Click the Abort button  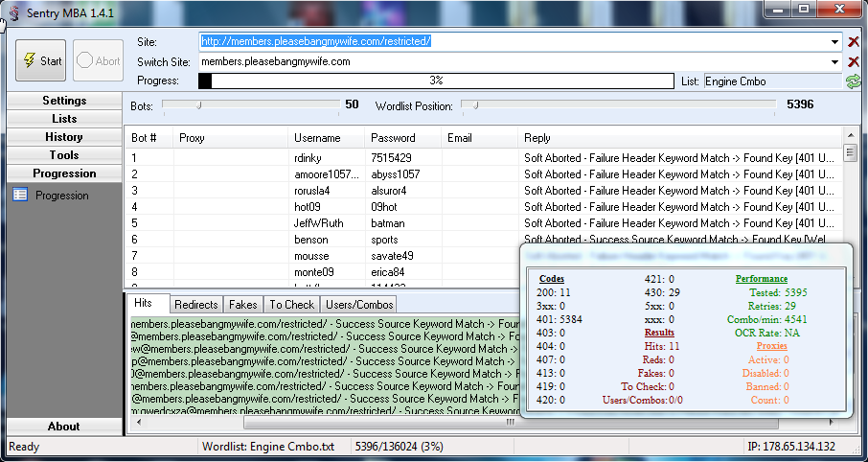[x=98, y=60]
